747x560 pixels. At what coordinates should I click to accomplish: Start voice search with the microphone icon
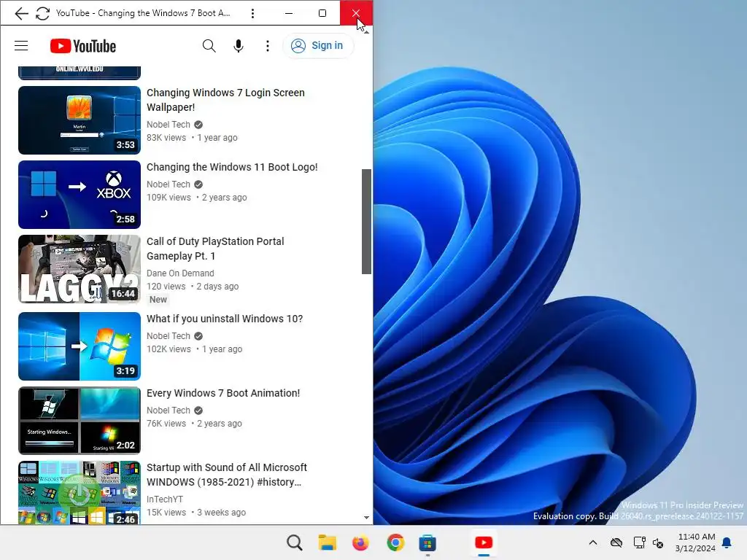tap(239, 46)
